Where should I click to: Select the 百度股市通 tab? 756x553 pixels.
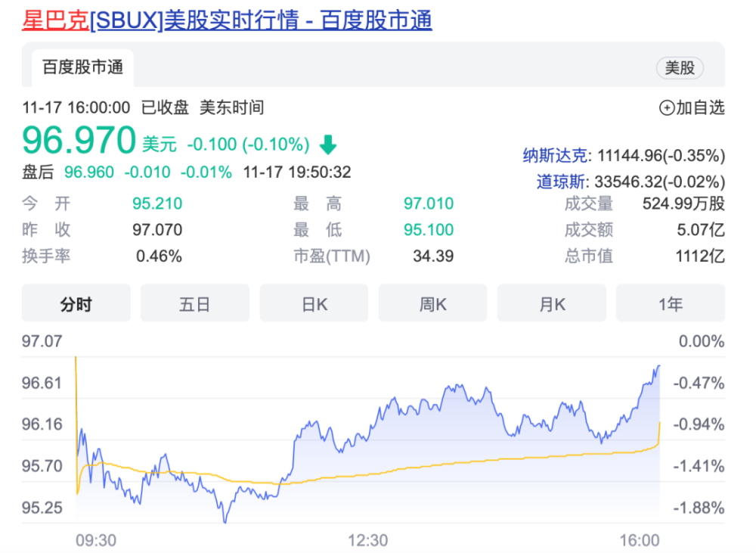tap(82, 67)
